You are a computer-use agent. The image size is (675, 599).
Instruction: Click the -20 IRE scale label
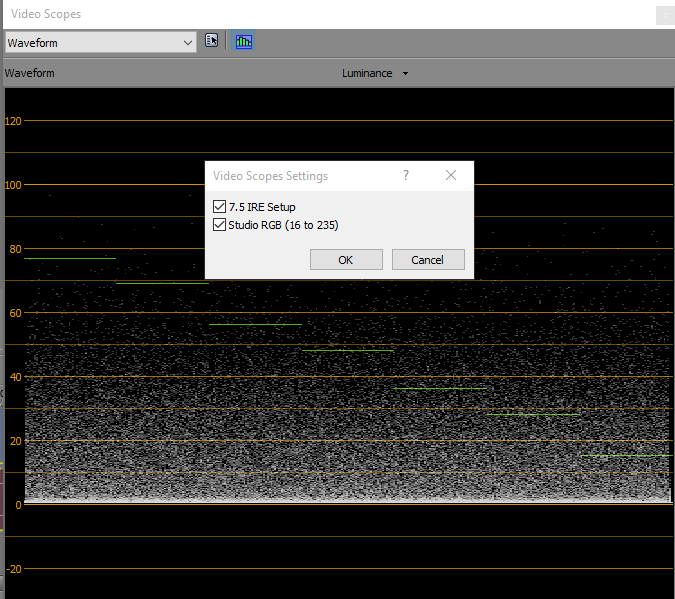click(x=14, y=569)
